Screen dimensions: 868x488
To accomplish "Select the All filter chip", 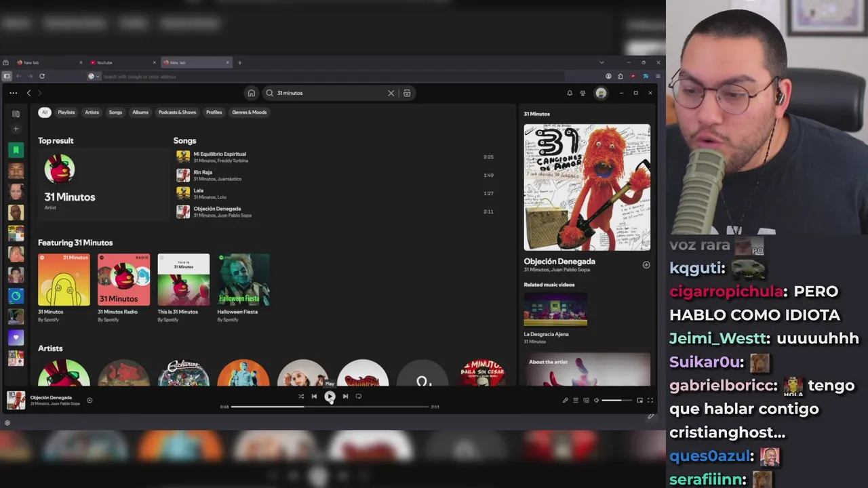I will (x=44, y=113).
